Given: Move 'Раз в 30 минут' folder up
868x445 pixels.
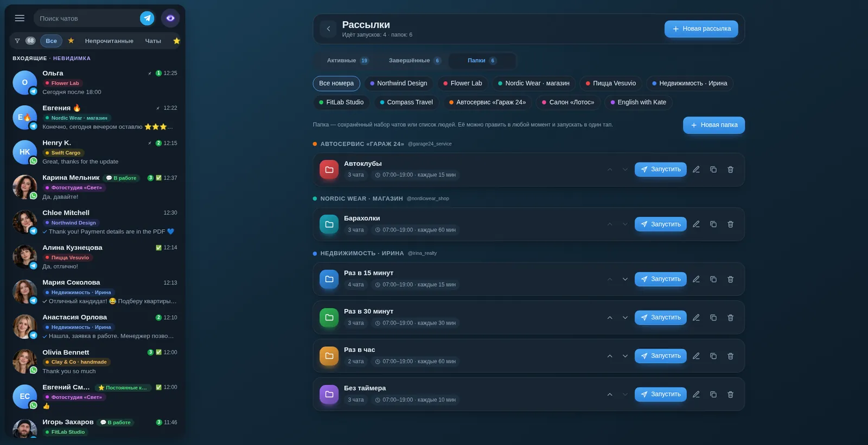Looking at the screenshot, I should pos(610,318).
